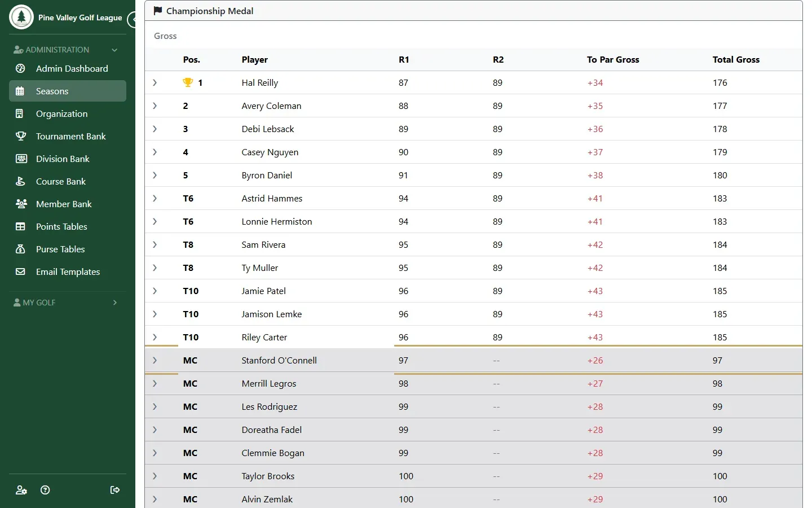
Task: Expand Jamie Patel's row chevron
Action: [155, 291]
